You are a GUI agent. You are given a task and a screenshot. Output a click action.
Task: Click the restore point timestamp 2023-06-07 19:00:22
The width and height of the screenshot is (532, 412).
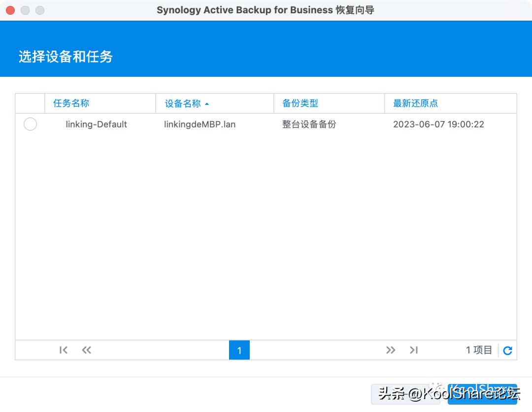pos(438,124)
